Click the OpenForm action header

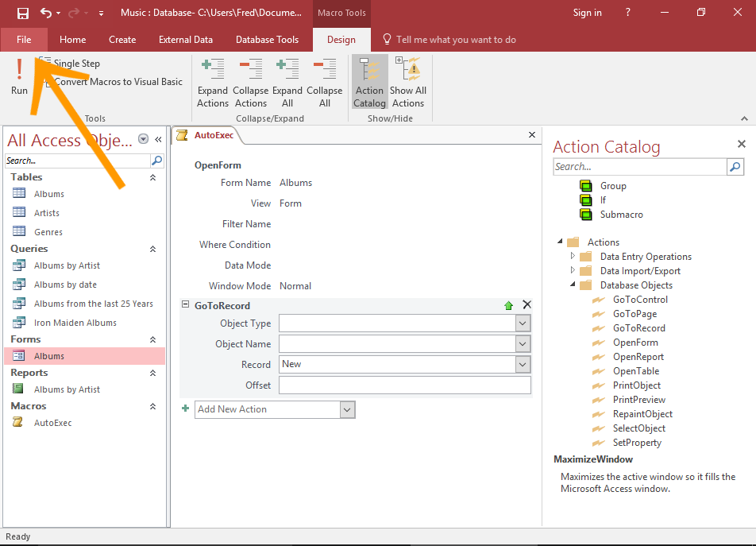click(x=218, y=165)
